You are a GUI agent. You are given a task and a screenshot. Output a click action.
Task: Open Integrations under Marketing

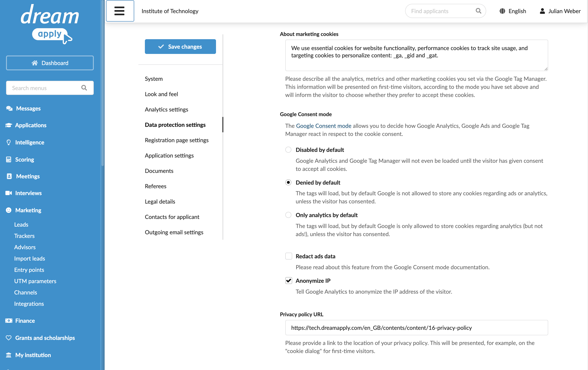(x=29, y=304)
